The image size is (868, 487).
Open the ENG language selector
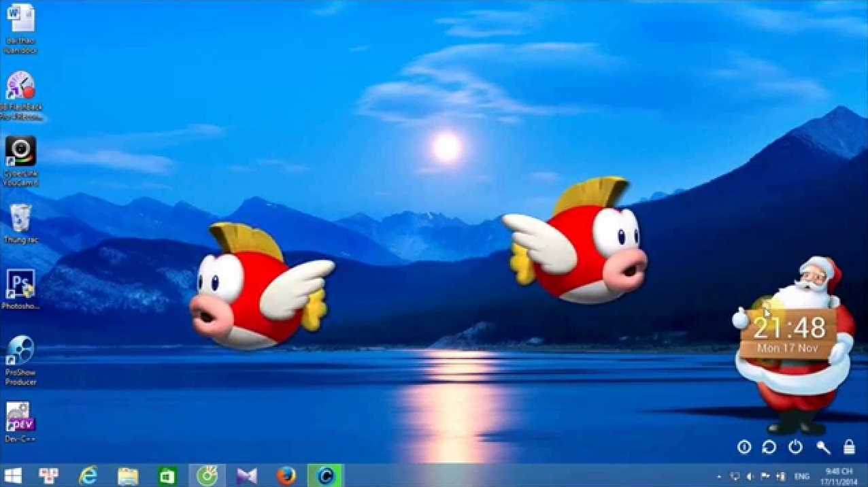(802, 476)
